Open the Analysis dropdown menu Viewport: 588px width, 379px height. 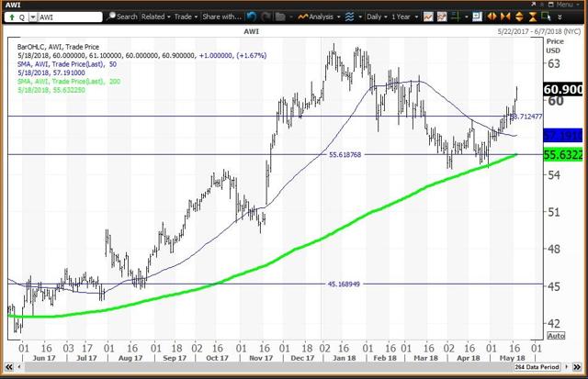pyautogui.click(x=319, y=17)
